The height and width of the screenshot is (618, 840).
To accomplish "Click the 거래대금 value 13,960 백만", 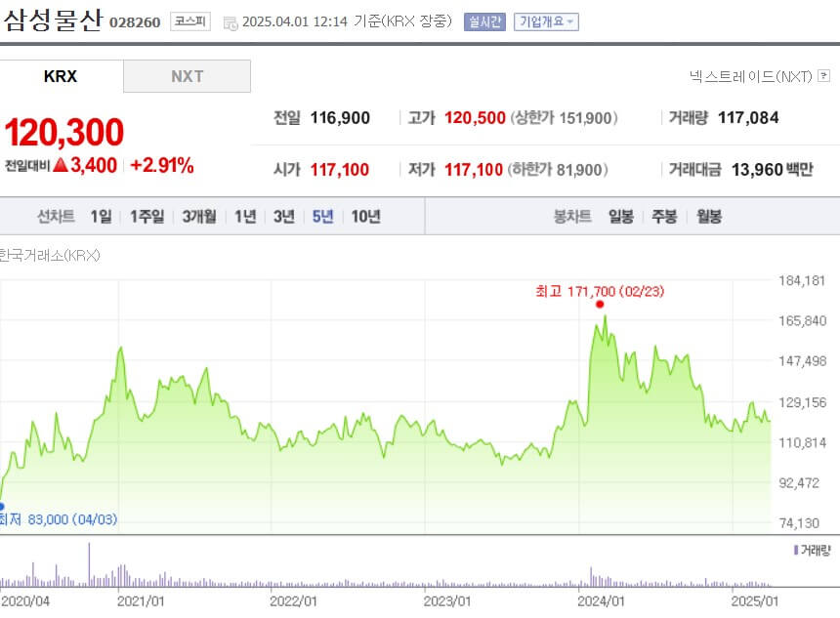I will [773, 170].
